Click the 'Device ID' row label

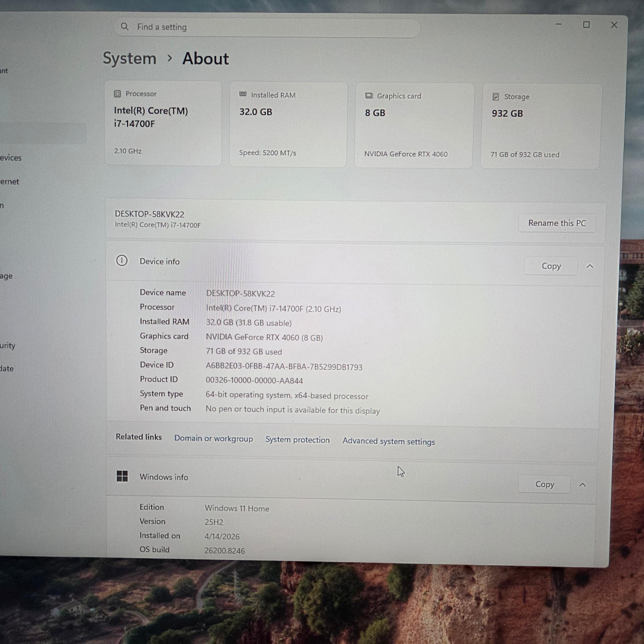(x=157, y=365)
